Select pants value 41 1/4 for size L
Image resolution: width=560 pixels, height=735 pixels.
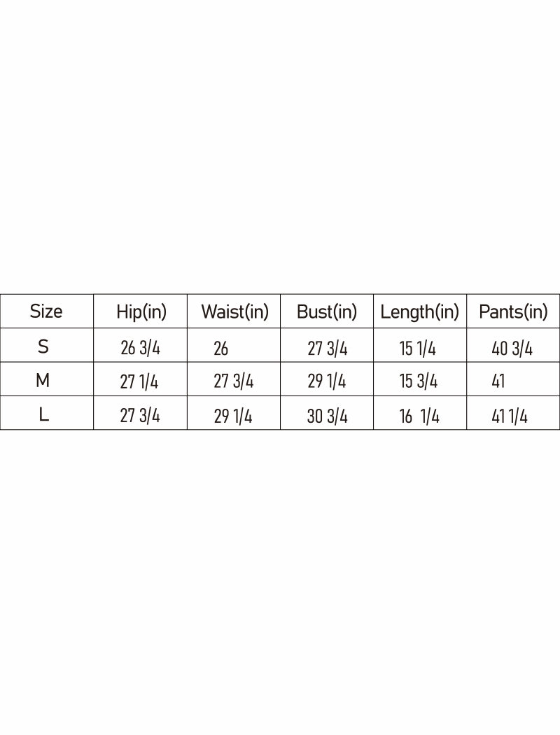510,416
